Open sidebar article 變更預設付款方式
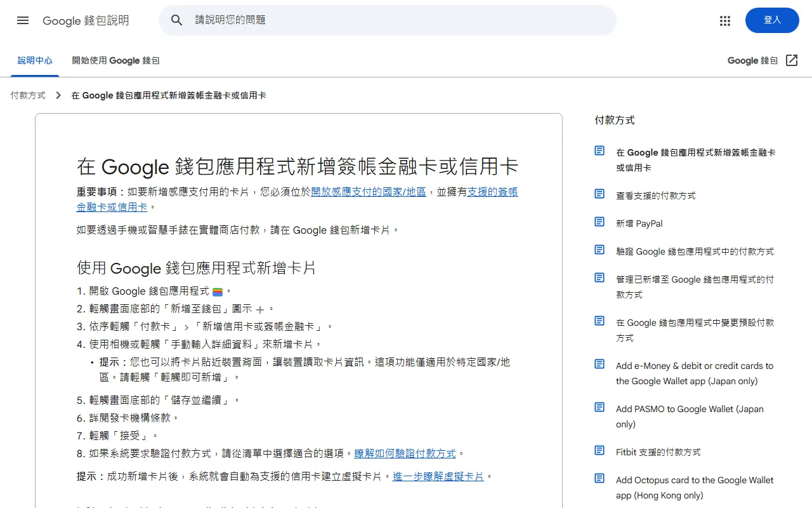 pos(695,330)
